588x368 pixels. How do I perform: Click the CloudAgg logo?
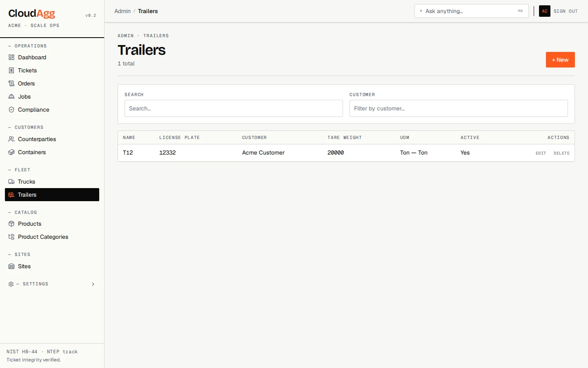click(31, 13)
